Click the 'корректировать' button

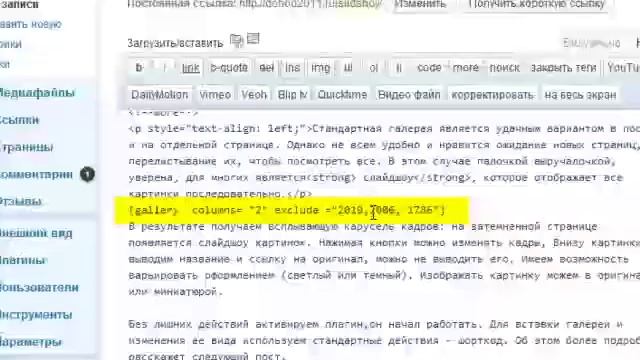coord(492,95)
